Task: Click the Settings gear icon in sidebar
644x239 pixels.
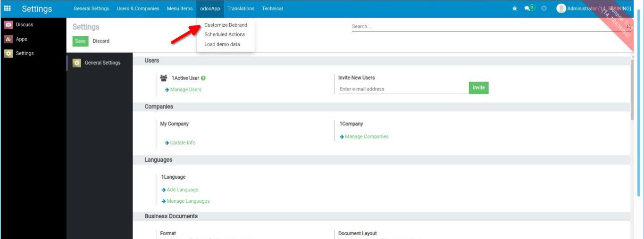Action: pyautogui.click(x=8, y=54)
